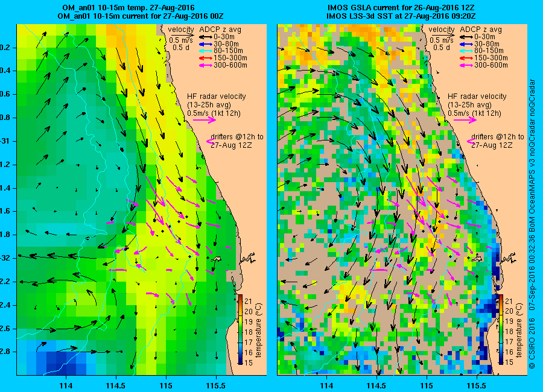
Task: Click 'temperature (°C)' label on right colorbar
Action: click(x=519, y=330)
